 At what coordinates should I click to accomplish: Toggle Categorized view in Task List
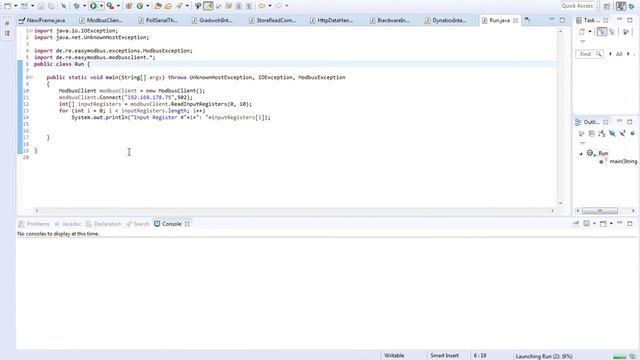pyautogui.click(x=602, y=32)
